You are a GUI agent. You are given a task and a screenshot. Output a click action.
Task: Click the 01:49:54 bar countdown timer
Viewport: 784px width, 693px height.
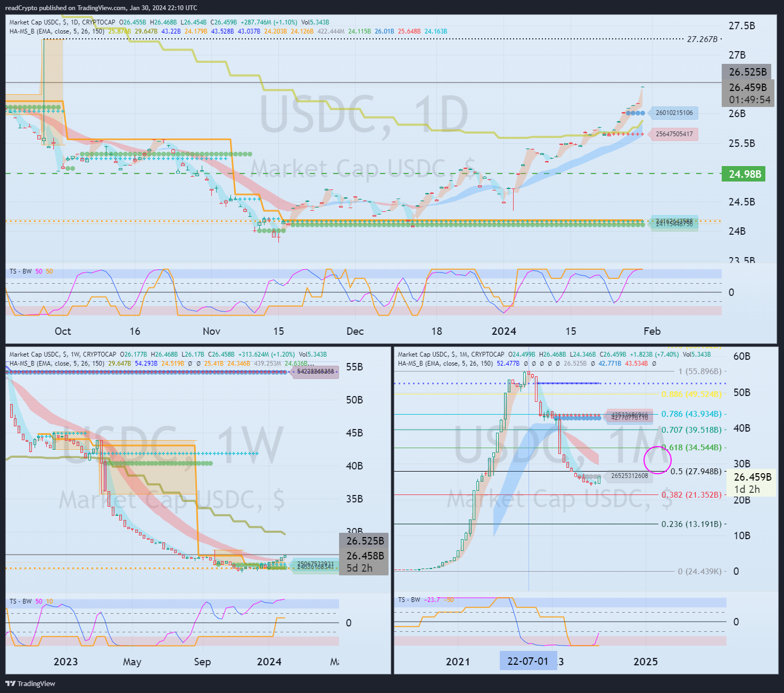[x=749, y=100]
